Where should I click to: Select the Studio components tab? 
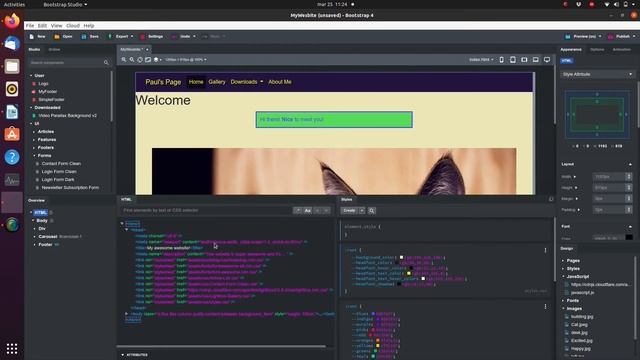click(34, 49)
